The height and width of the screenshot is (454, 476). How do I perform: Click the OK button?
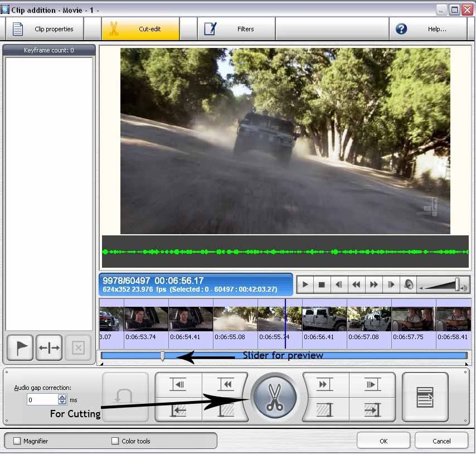tap(383, 441)
